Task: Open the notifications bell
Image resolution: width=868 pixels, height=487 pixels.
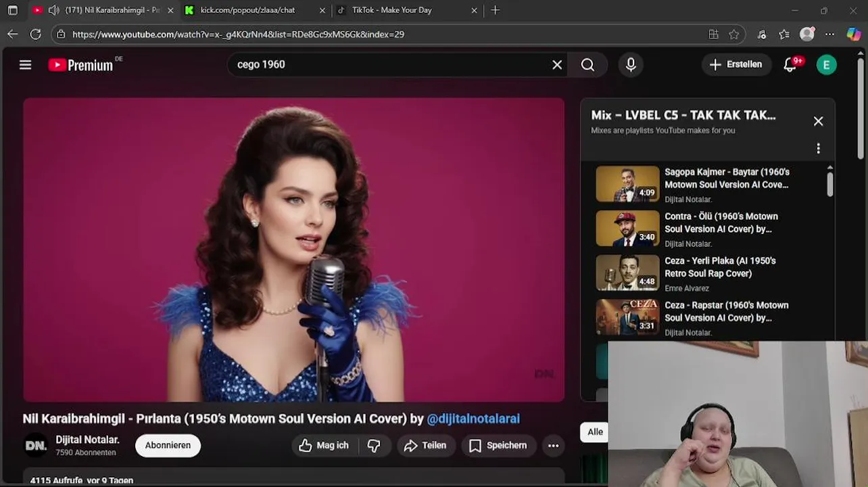Action: point(790,64)
